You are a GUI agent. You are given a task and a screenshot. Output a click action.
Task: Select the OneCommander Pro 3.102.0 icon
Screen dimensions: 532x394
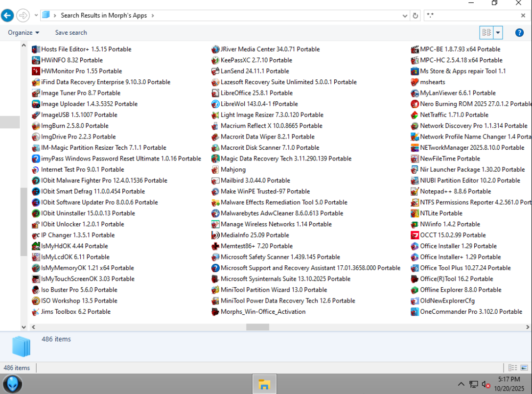(415, 312)
